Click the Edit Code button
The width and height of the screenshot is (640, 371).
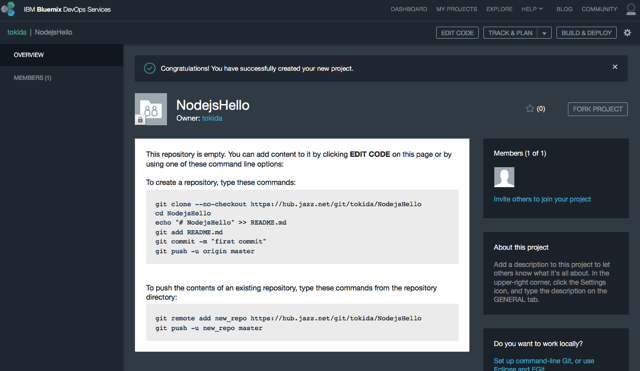457,33
